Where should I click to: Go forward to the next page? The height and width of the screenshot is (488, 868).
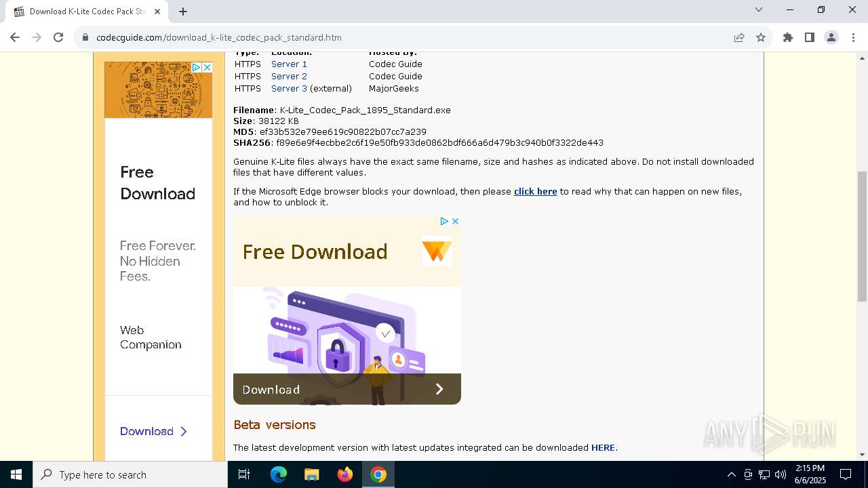point(37,37)
